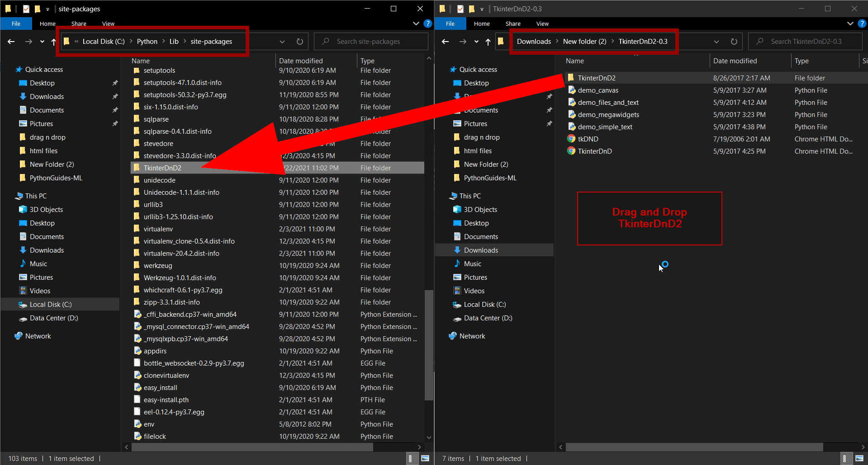
Task: Click the Properties quick access icon in TkinterDnD2-0.3 title bar
Action: point(460,9)
